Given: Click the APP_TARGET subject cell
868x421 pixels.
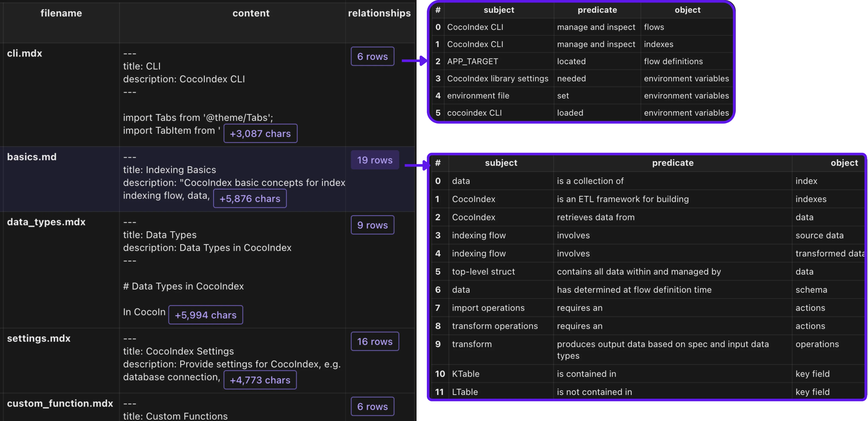Looking at the screenshot, I should [x=472, y=61].
